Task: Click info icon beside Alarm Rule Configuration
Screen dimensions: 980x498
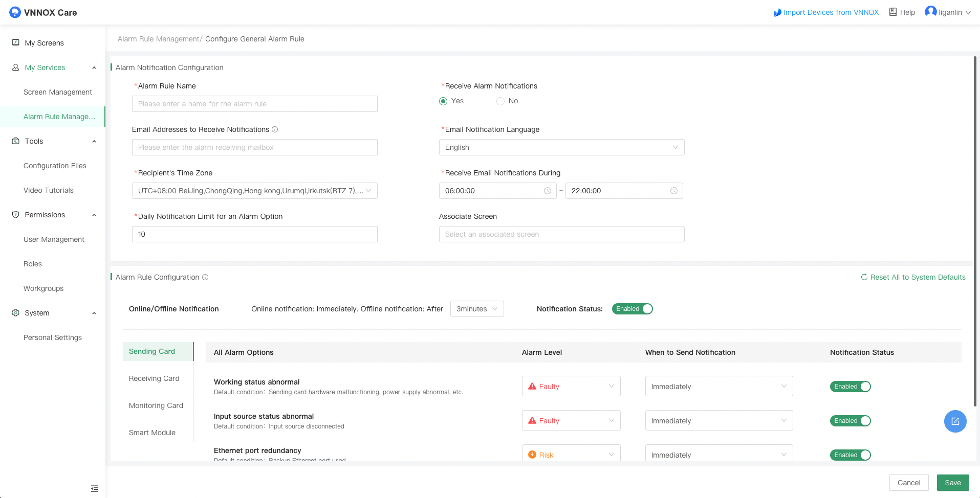Action: 205,277
